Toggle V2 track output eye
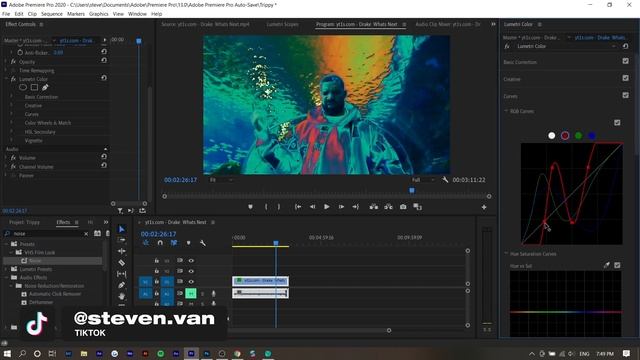 click(191, 271)
